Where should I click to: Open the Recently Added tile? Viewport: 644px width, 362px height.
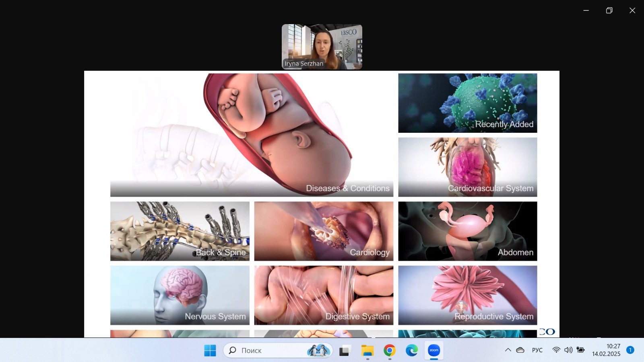(x=467, y=103)
